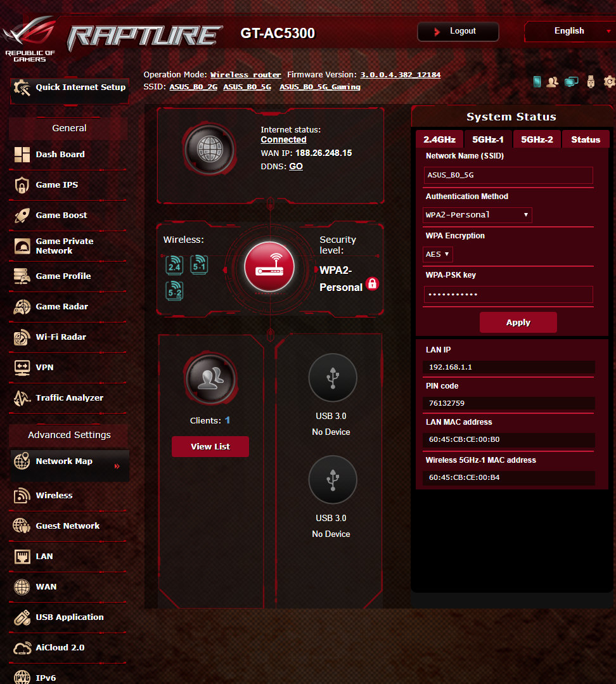Click the WAN IP 188.26.248.15
Image resolution: width=616 pixels, height=684 pixels.
tap(323, 153)
